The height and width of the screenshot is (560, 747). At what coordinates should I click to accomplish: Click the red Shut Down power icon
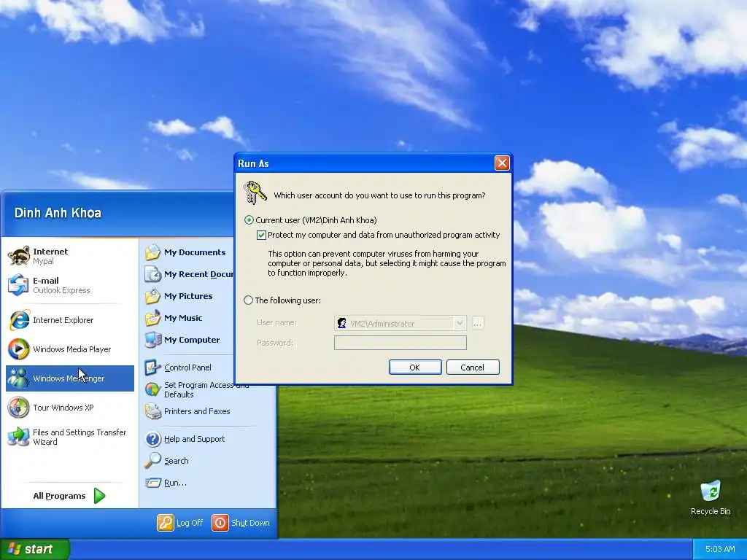(220, 523)
